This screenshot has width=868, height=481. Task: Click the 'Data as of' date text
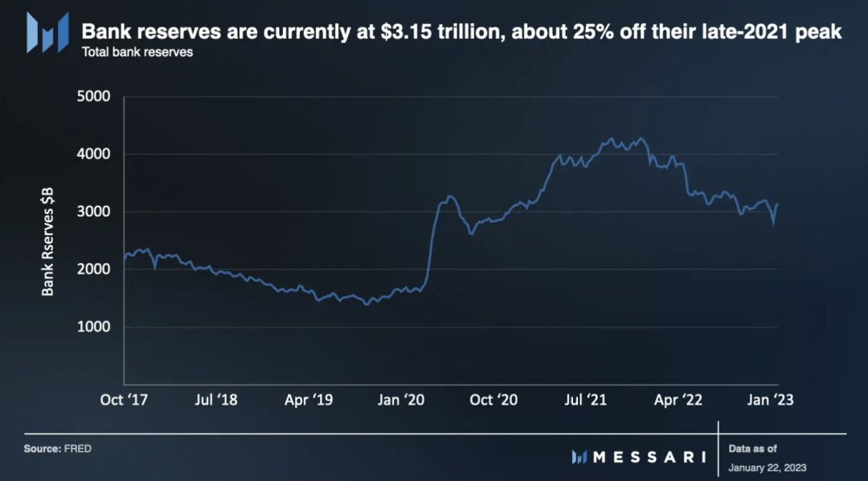tap(767, 467)
